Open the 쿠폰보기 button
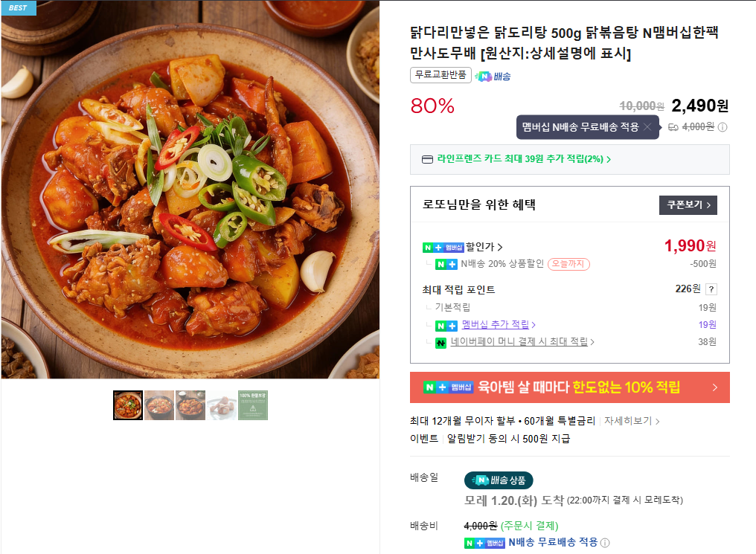Viewport: 756px width, 554px height. (x=688, y=207)
